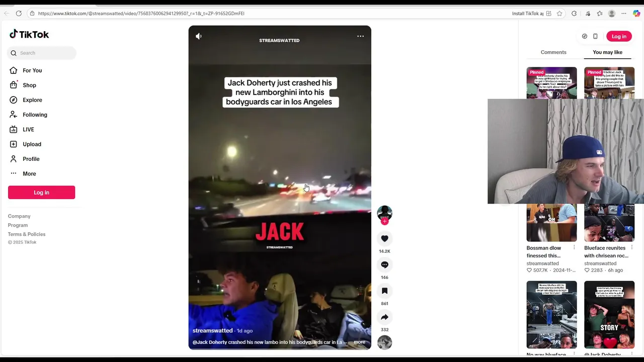
Task: Open comments with the speech bubble icon
Action: pyautogui.click(x=384, y=265)
